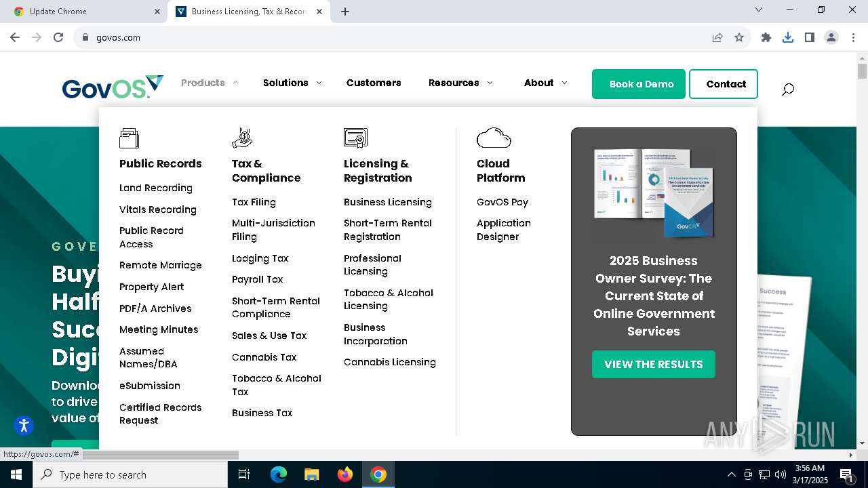Viewport: 868px width, 488px height.
Task: Open the Sales & Use Tax link
Action: point(269,335)
